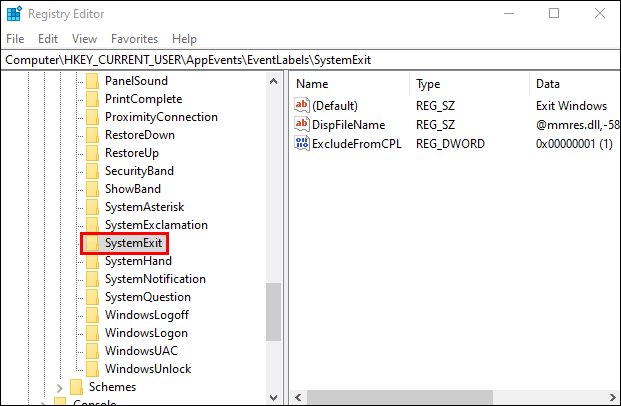Open the View menu
This screenshot has width=621, height=406.
84,39
